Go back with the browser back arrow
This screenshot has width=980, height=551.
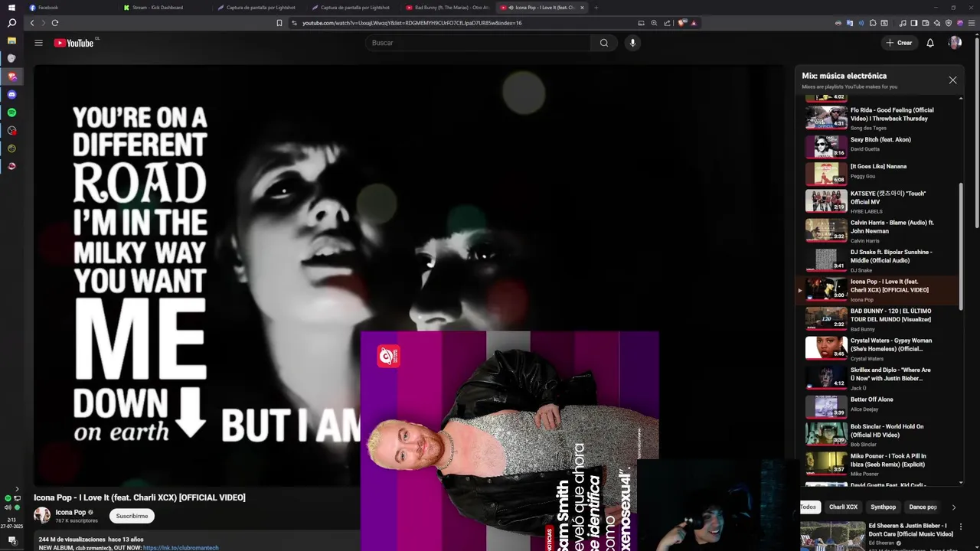[32, 23]
